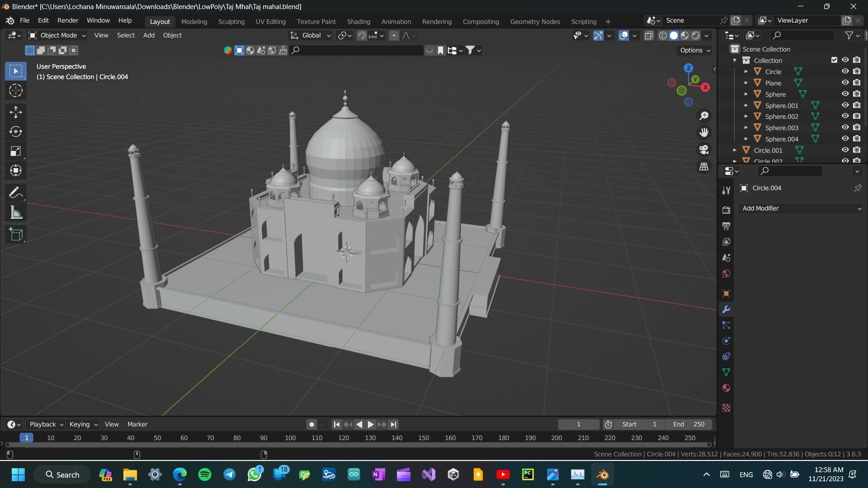This screenshot has width=868, height=488.
Task: Hide the Plane object in viewport
Action: pyautogui.click(x=845, y=83)
